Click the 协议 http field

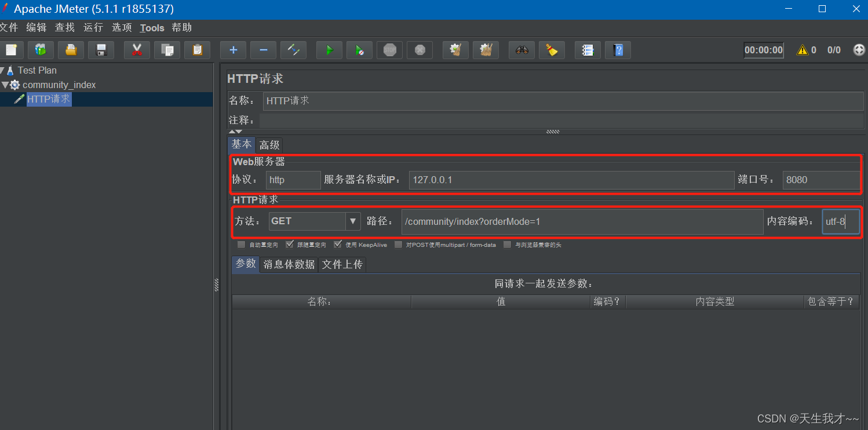[293, 180]
